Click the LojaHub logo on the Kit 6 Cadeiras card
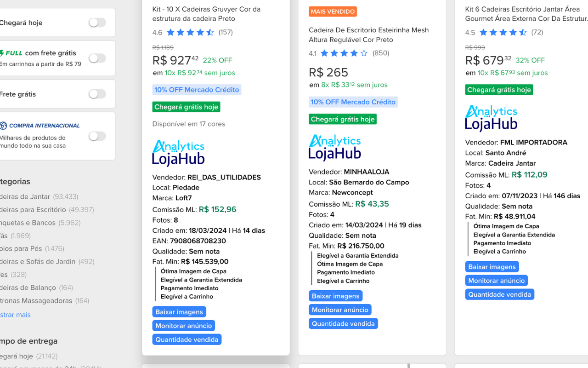This screenshot has height=368, width=588. [x=491, y=117]
